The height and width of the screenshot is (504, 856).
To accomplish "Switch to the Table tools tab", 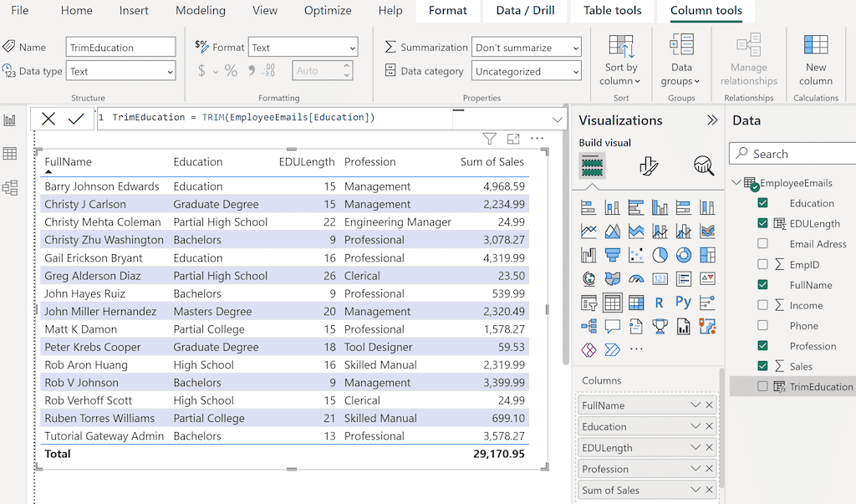I will [x=612, y=11].
